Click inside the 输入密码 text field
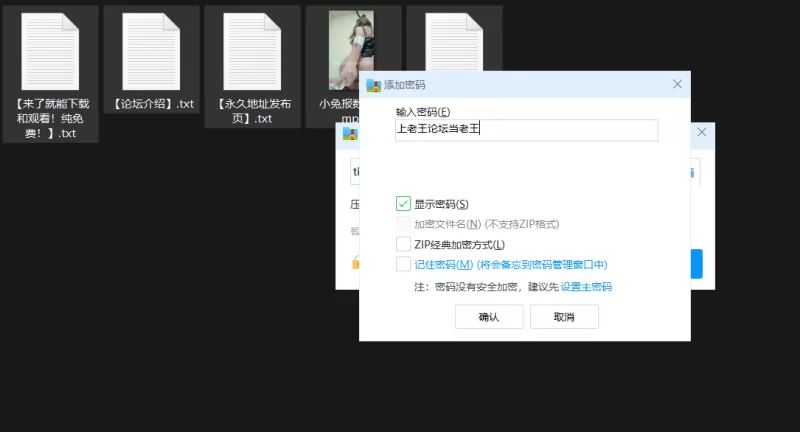 [x=526, y=130]
